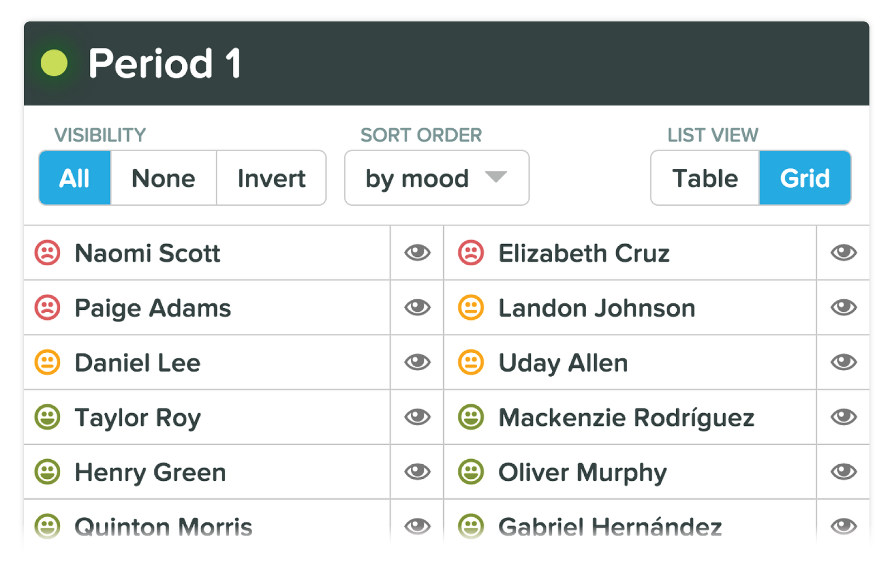Click Landon Johnson's neutral mood icon
This screenshot has height=588, width=892.
[471, 307]
